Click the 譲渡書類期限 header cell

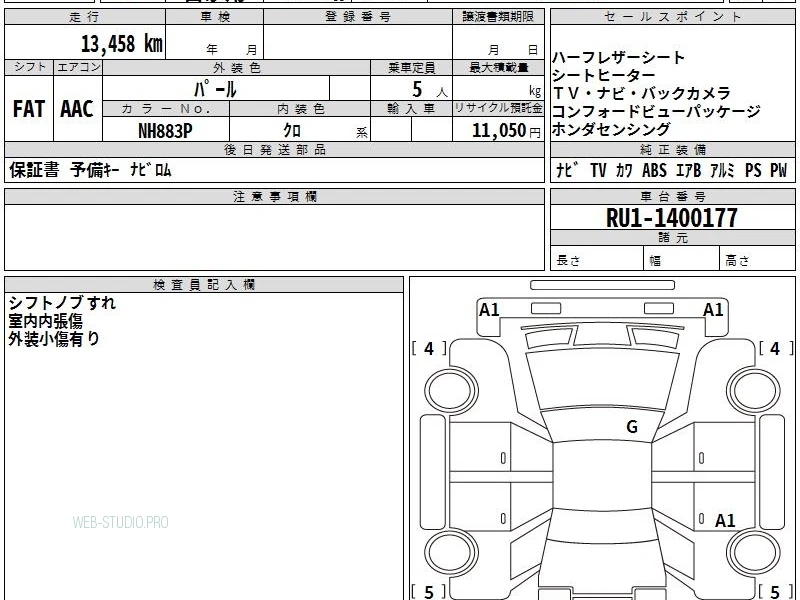498,17
